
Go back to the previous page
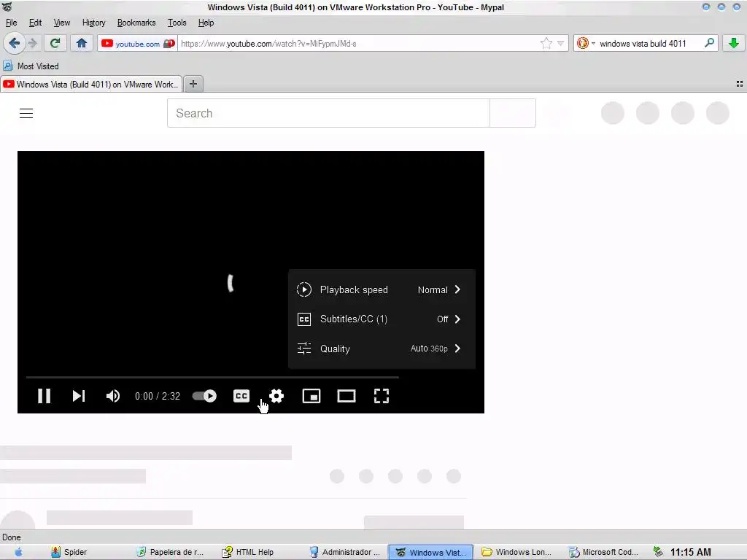14,43
